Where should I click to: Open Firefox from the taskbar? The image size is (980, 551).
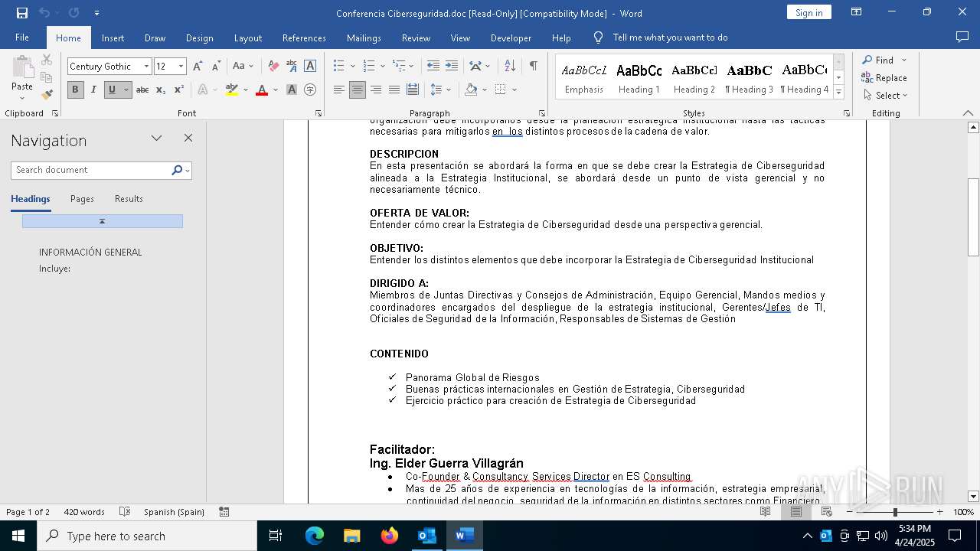click(390, 536)
